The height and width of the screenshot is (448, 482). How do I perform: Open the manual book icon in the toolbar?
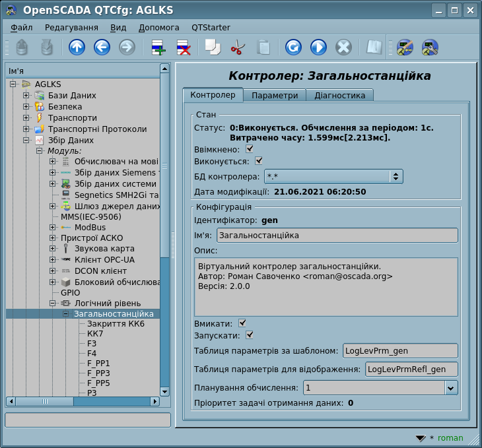[374, 48]
